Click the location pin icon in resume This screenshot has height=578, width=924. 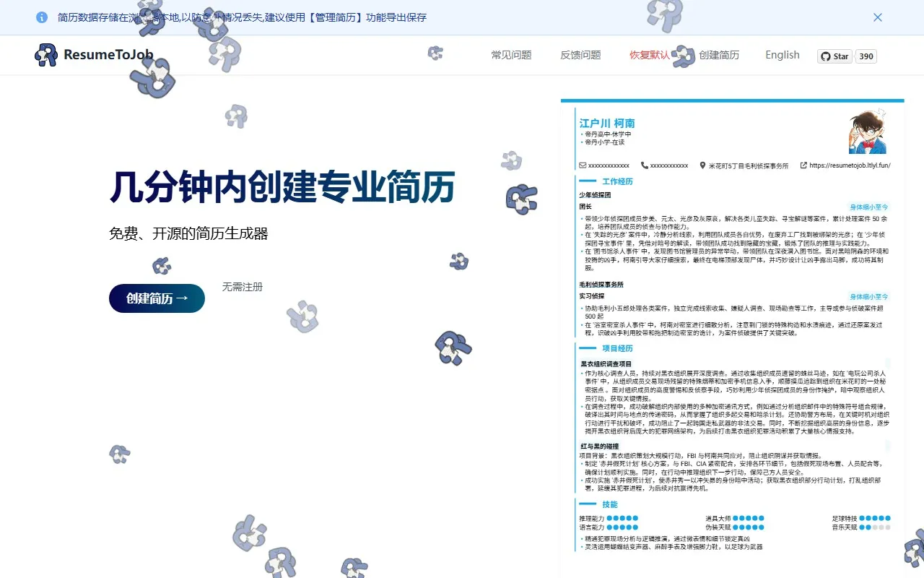pos(702,165)
